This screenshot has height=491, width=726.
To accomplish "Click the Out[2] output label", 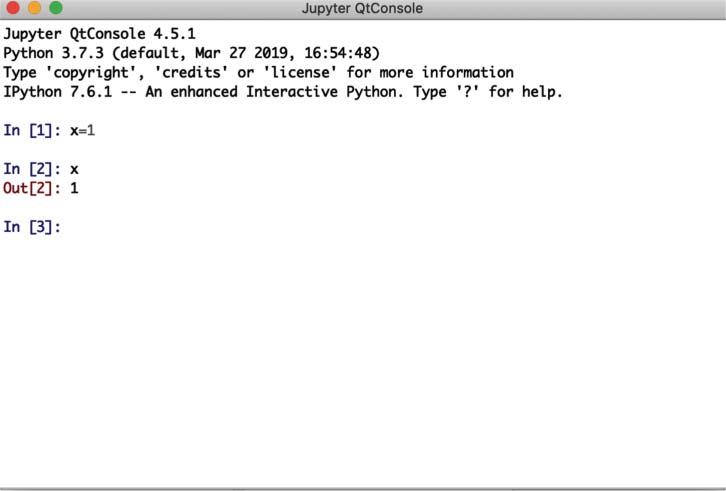I will tap(32, 188).
